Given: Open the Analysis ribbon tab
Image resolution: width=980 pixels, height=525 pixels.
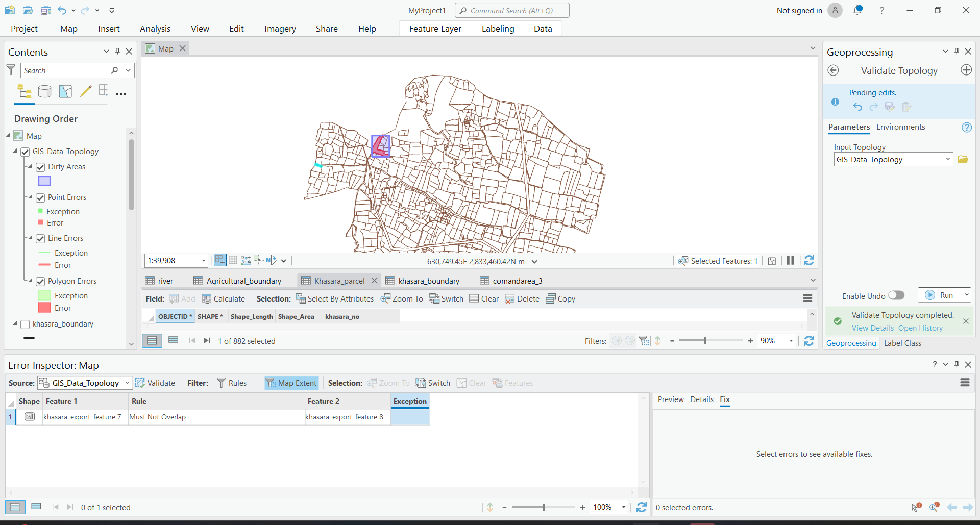Looking at the screenshot, I should coord(155,29).
